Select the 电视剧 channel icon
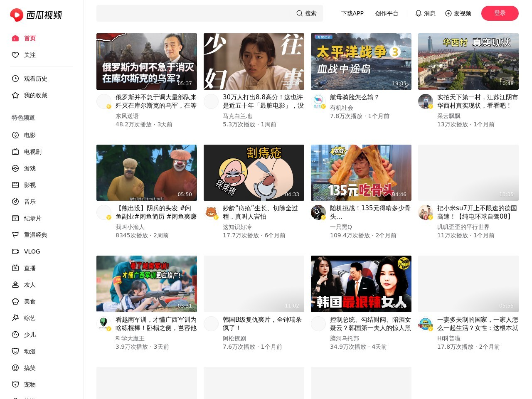 pyautogui.click(x=15, y=152)
